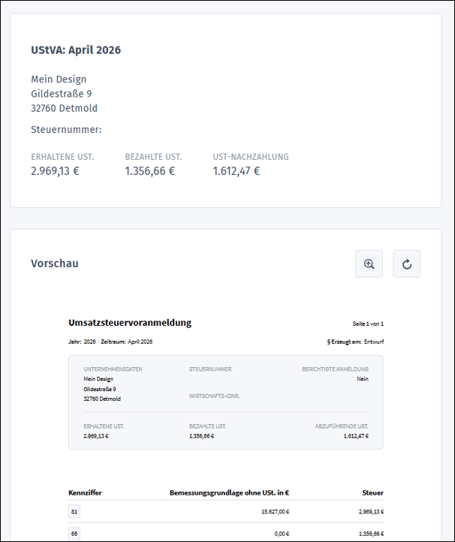Click the Kennziffer 66 badge
Viewport: 455px width, 542px height.
[74, 534]
